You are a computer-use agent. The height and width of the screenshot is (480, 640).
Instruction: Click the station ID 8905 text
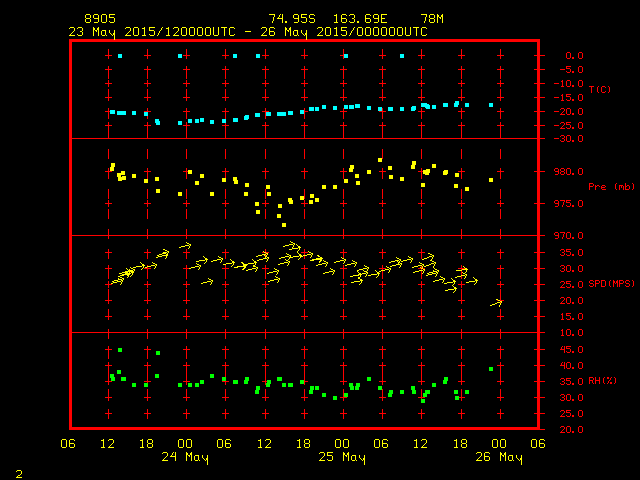[x=101, y=19]
